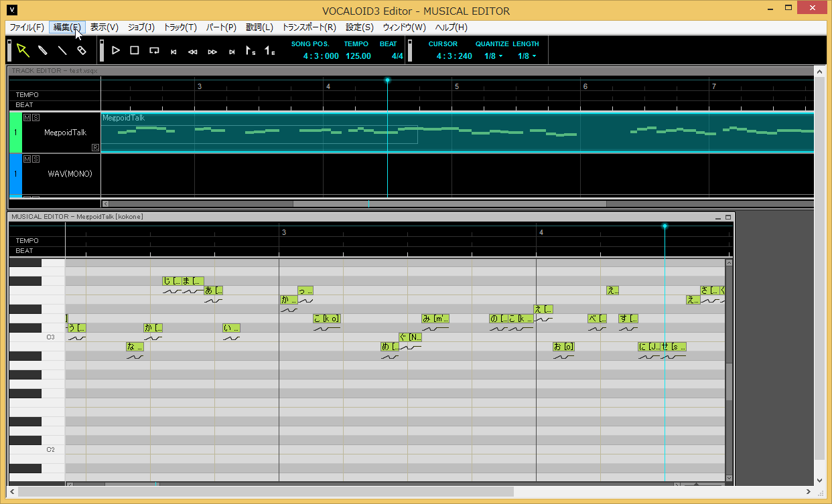
Task: Select the pencil tool
Action: tap(42, 50)
